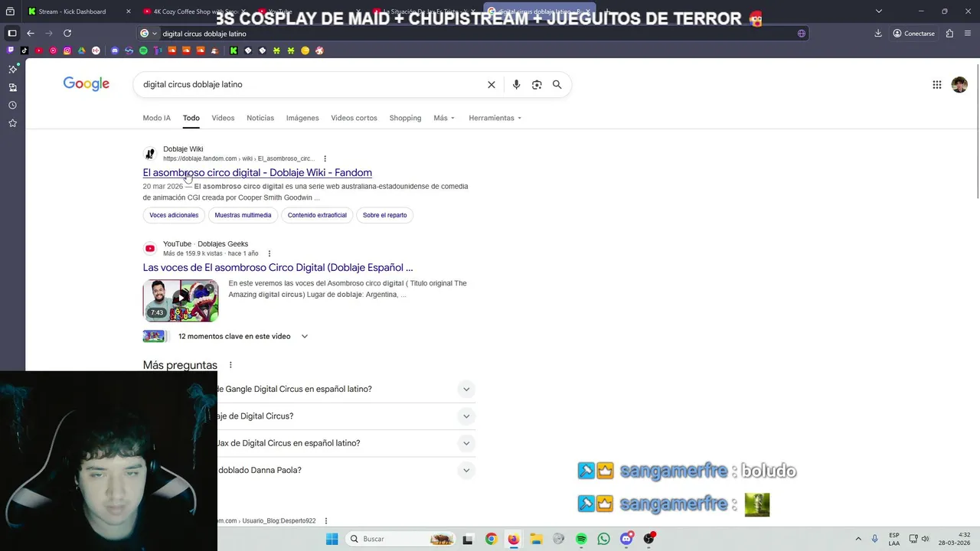Open WhatsApp from the taskbar
Image resolution: width=980 pixels, height=551 pixels.
click(x=604, y=539)
